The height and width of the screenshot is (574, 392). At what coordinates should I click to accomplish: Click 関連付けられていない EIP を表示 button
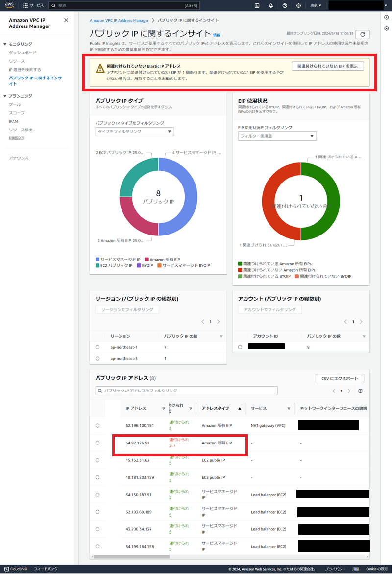328,66
